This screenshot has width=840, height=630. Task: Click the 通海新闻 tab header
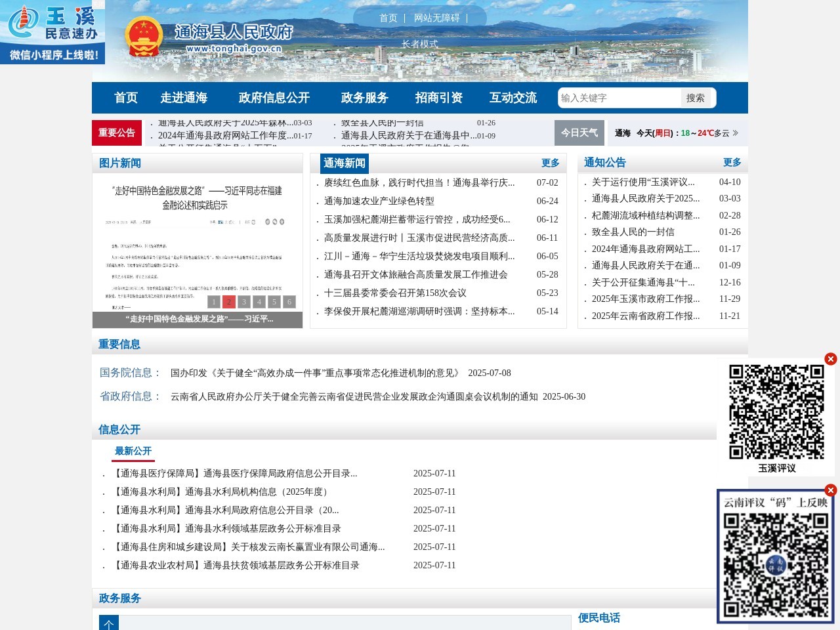click(x=345, y=163)
